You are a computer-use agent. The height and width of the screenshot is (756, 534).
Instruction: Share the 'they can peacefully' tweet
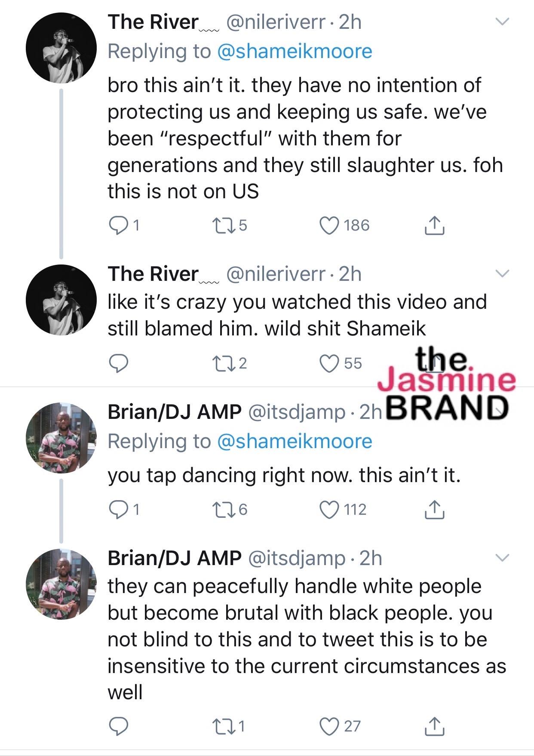434,726
